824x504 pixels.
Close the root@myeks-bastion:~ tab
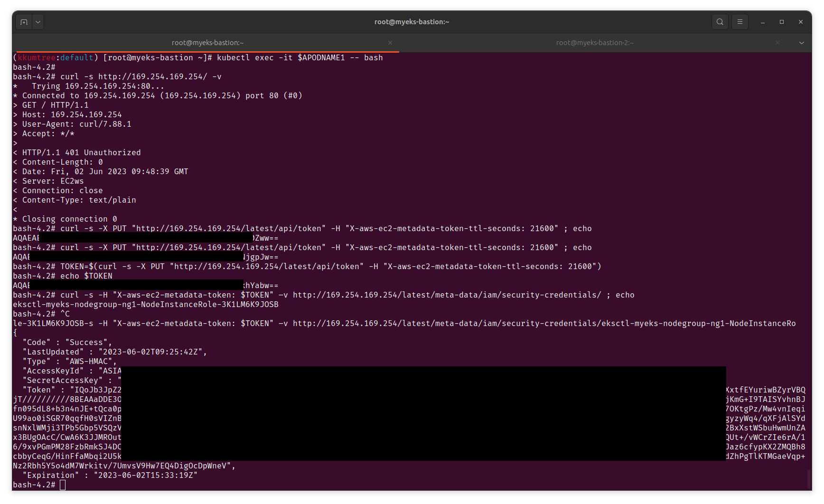pyautogui.click(x=390, y=43)
